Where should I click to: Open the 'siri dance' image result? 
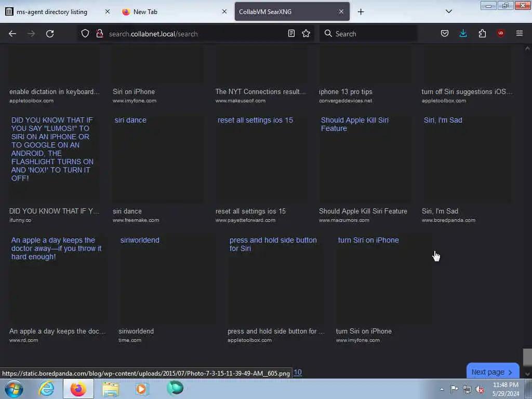click(158, 159)
